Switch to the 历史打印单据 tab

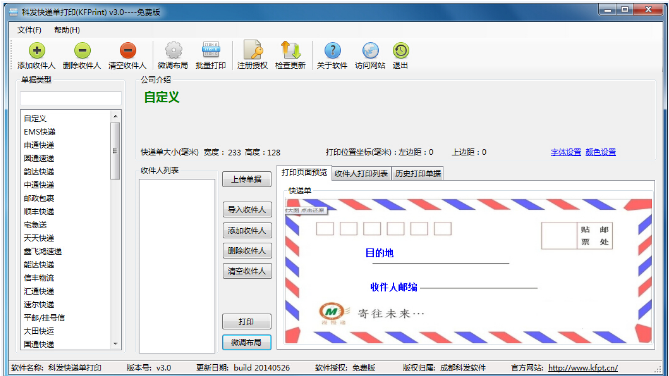[418, 173]
